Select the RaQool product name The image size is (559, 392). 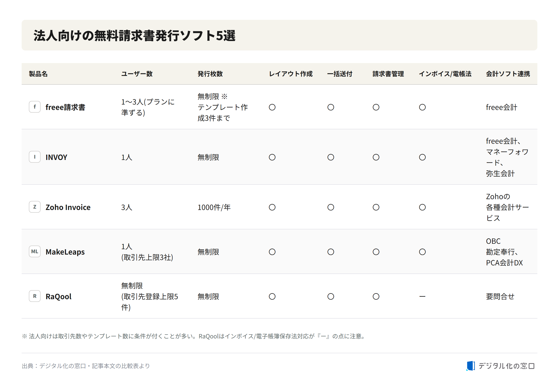pyautogui.click(x=58, y=297)
